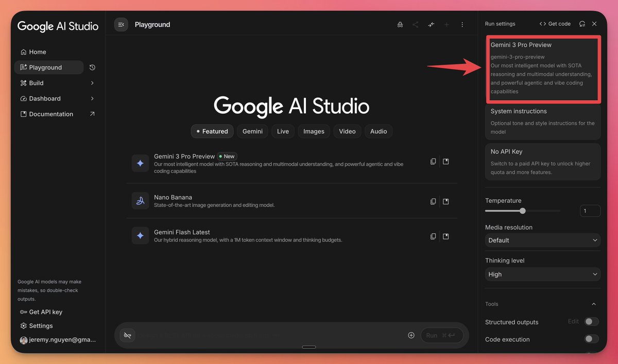618x364 pixels.
Task: Click the "Playground" header title
Action: tap(152, 24)
